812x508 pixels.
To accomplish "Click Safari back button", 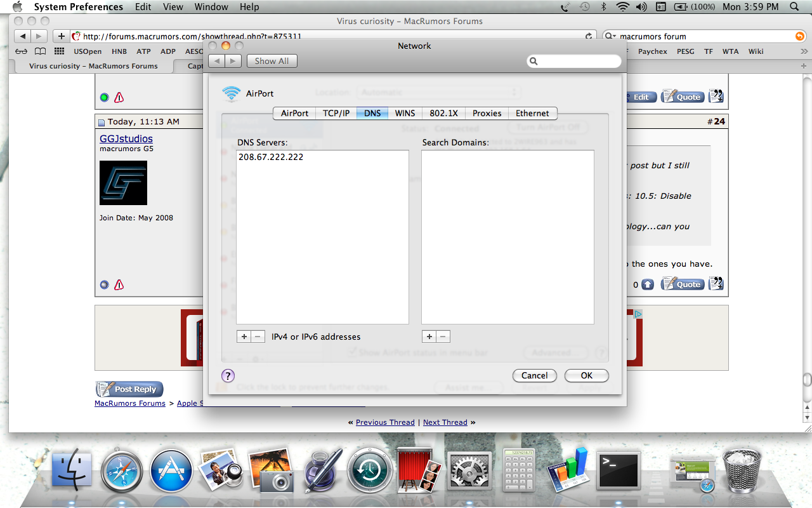I will pyautogui.click(x=23, y=36).
